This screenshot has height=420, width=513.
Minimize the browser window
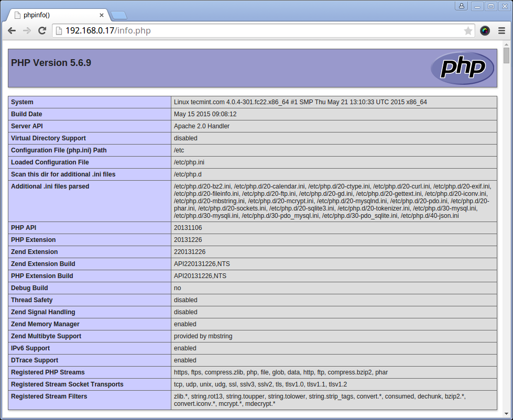point(477,6)
